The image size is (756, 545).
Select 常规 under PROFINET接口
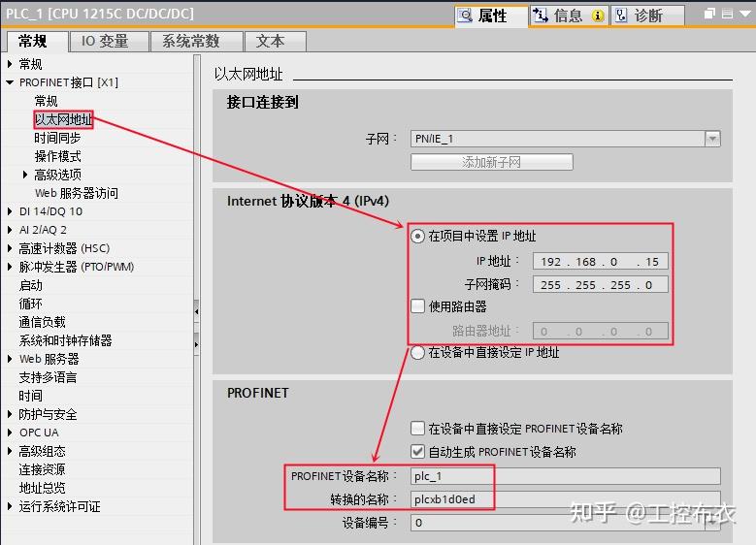(x=46, y=101)
